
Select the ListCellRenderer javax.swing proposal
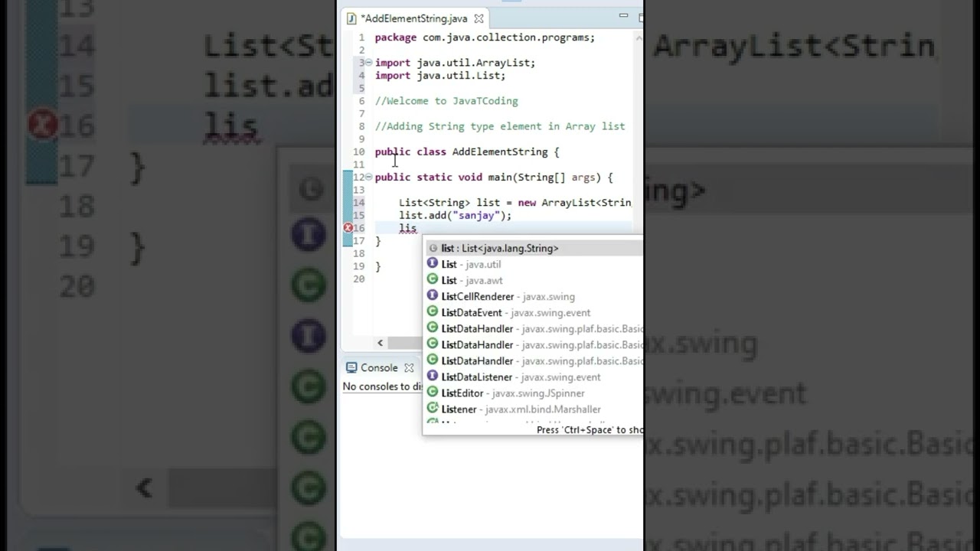coord(534,296)
